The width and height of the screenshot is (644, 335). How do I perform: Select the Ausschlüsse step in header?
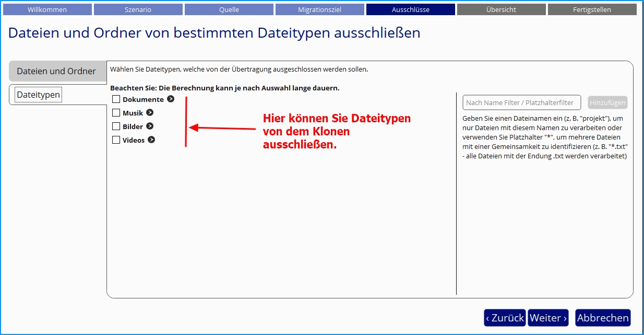(x=410, y=9)
